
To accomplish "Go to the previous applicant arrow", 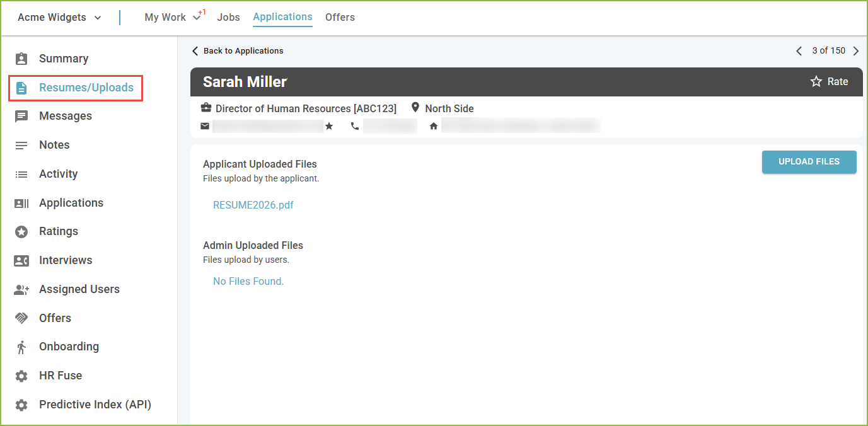I will click(x=799, y=51).
